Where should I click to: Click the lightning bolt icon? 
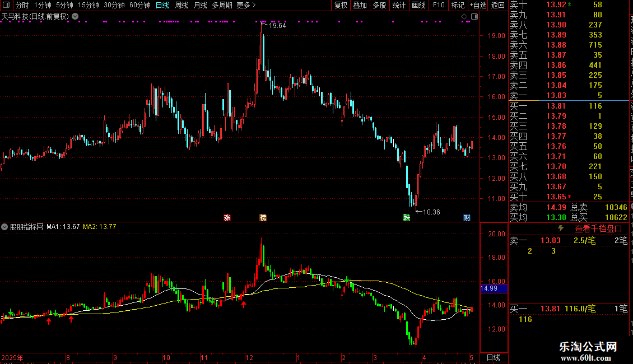pos(561,228)
